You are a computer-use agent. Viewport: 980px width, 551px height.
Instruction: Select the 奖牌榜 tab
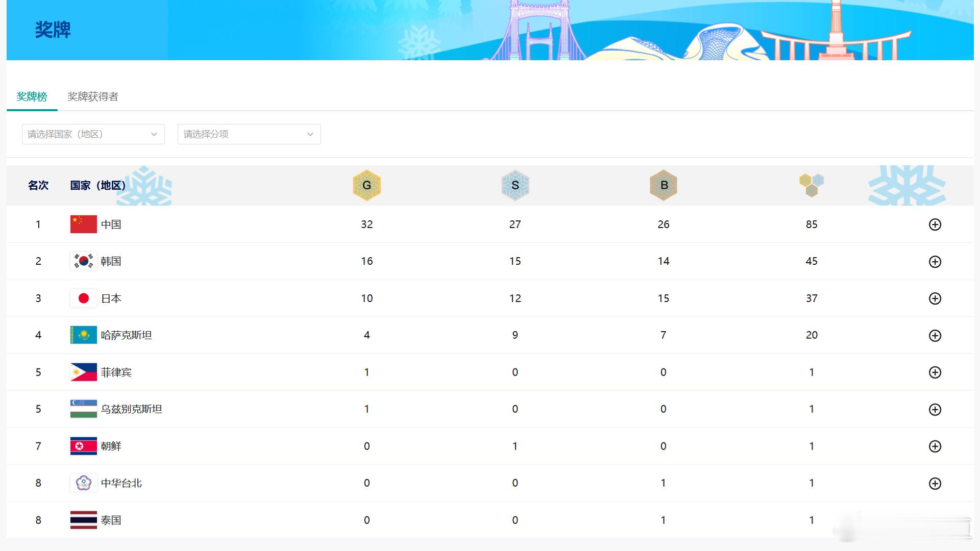(x=32, y=96)
